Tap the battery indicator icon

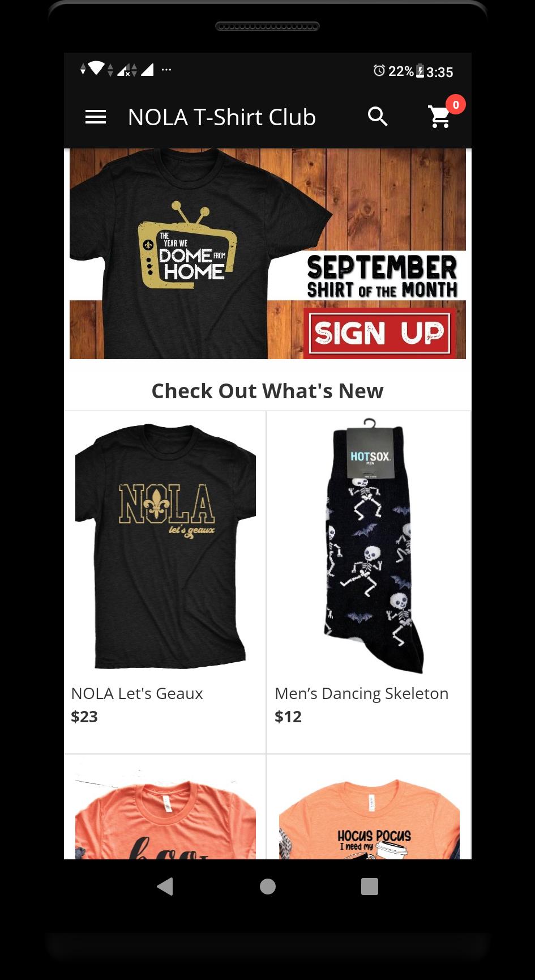420,71
